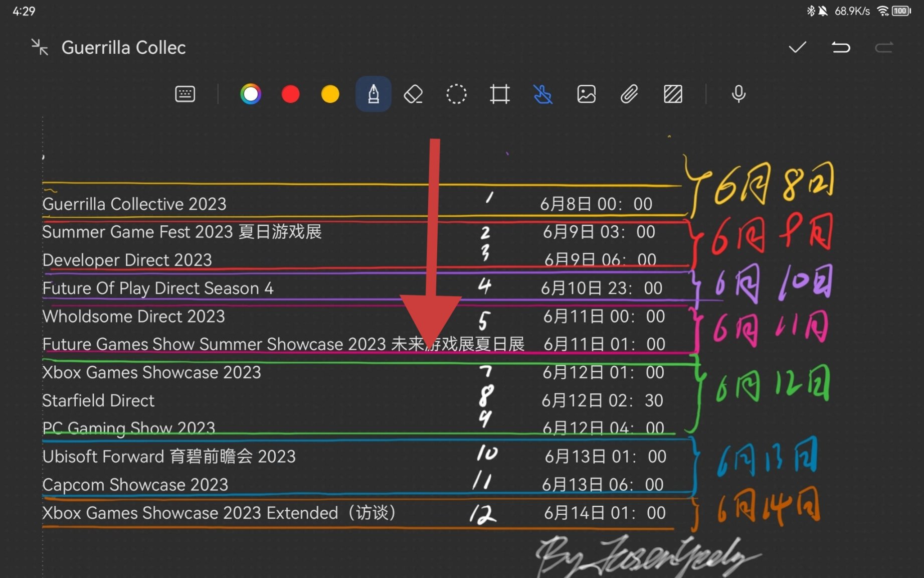Edit the note title Guerrilla Collec
The image size is (924, 578).
(x=124, y=48)
